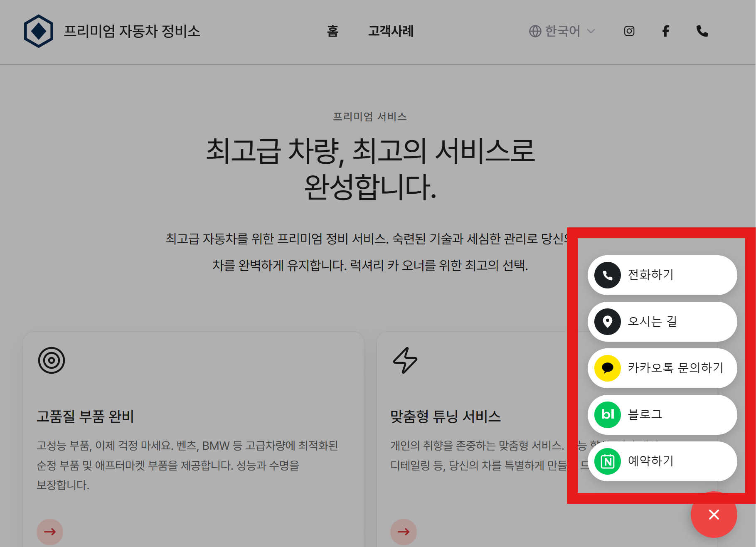756x547 pixels.
Task: Open the 한국어 language dropdown
Action: 563,31
